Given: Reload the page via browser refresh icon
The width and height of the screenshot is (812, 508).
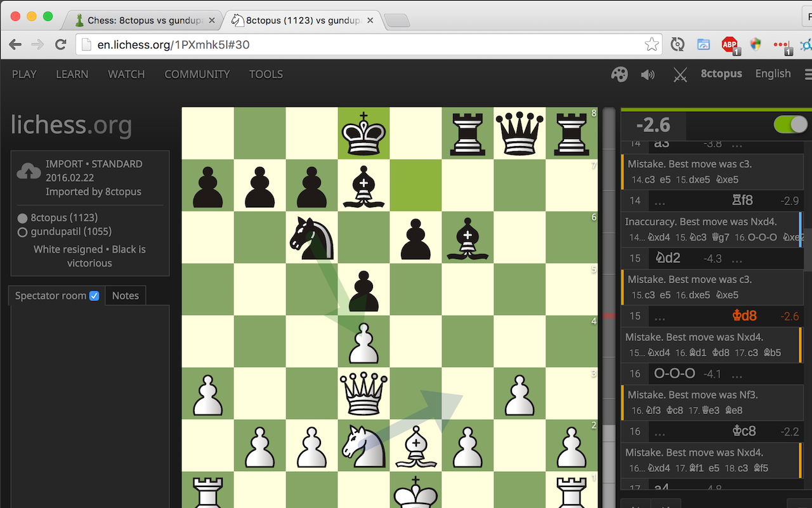Looking at the screenshot, I should point(60,44).
